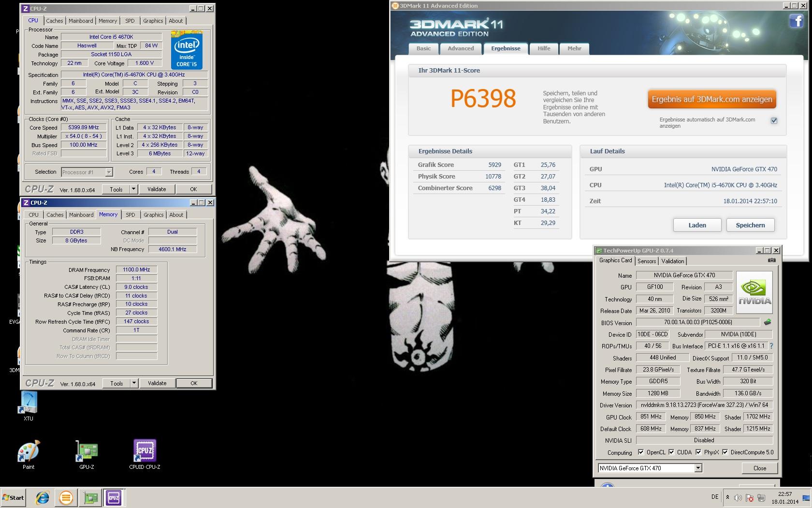Open Start menu
The image size is (812, 508).
13,497
